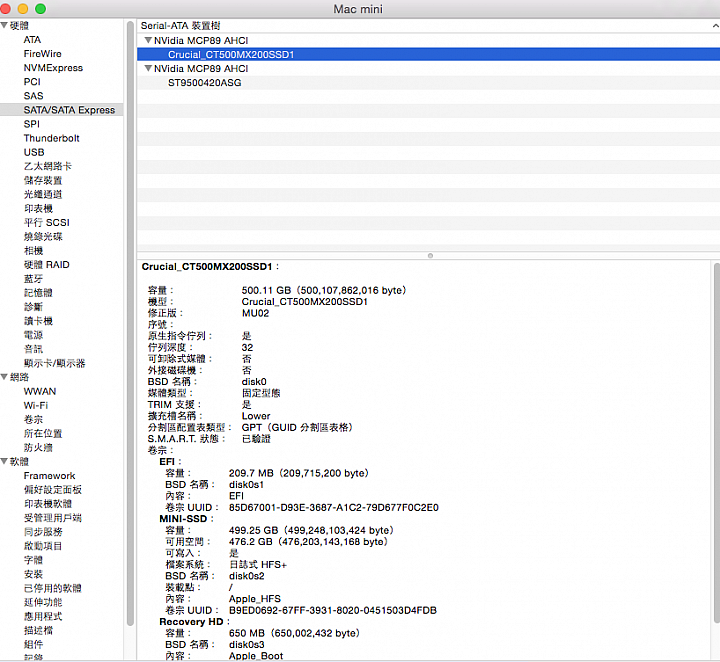Select 卷宗 under the network section
The height and width of the screenshot is (662, 720).
tap(33, 420)
